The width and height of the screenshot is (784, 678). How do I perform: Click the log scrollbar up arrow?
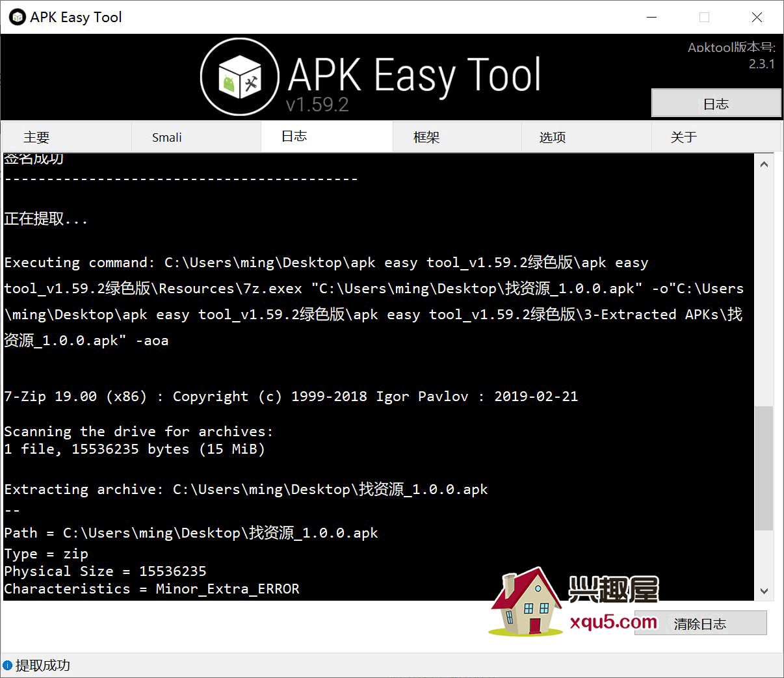[x=764, y=164]
